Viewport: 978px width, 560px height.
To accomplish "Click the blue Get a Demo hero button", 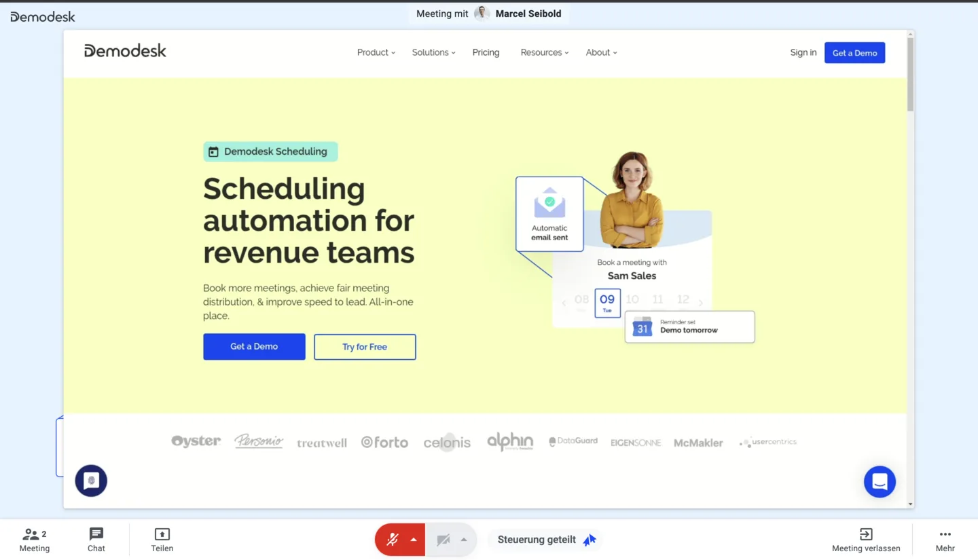I will tap(254, 346).
